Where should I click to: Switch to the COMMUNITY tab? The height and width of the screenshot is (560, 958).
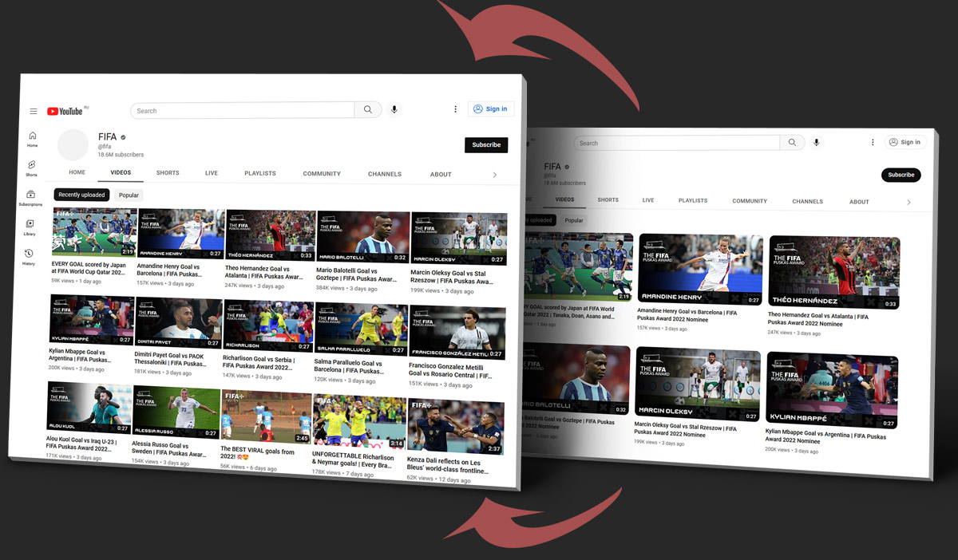click(x=322, y=173)
